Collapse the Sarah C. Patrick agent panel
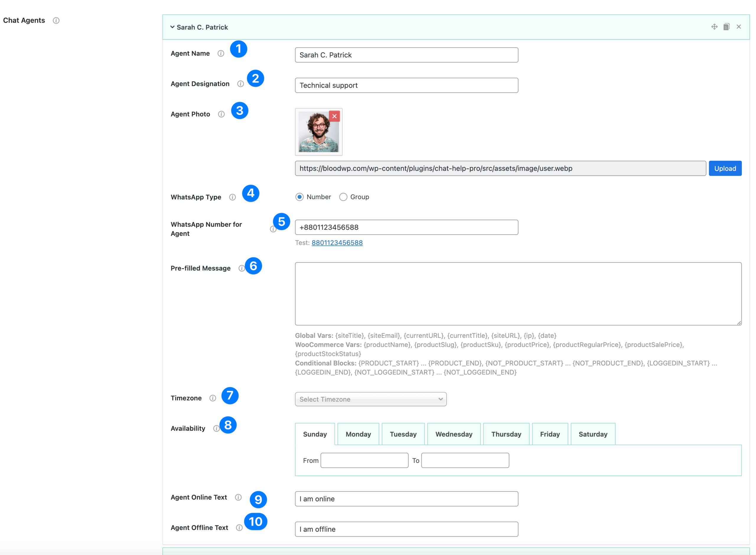This screenshot has height=555, width=756. click(x=172, y=27)
